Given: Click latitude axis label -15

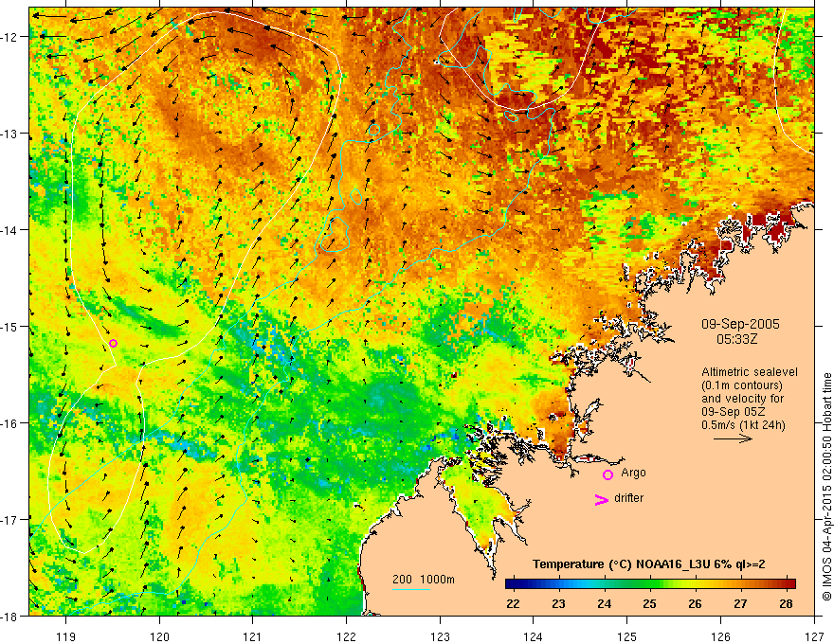Looking at the screenshot, I should click(9, 326).
